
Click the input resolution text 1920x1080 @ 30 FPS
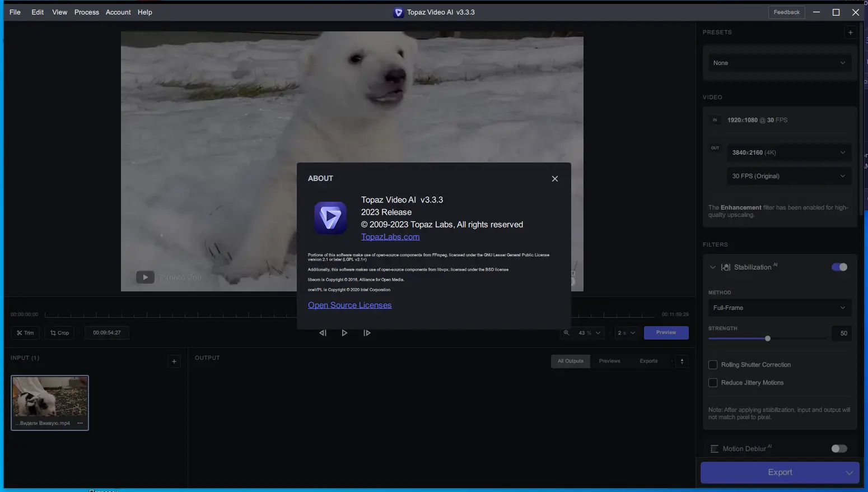pyautogui.click(x=757, y=120)
